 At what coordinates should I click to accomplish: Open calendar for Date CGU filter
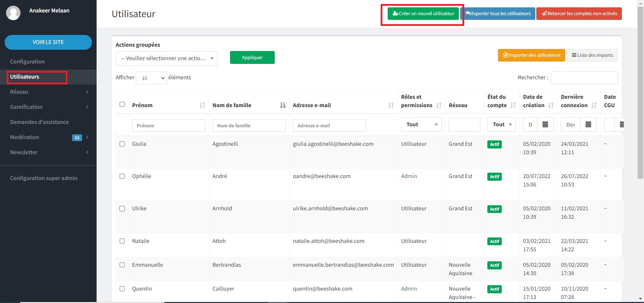pyautogui.click(x=620, y=125)
